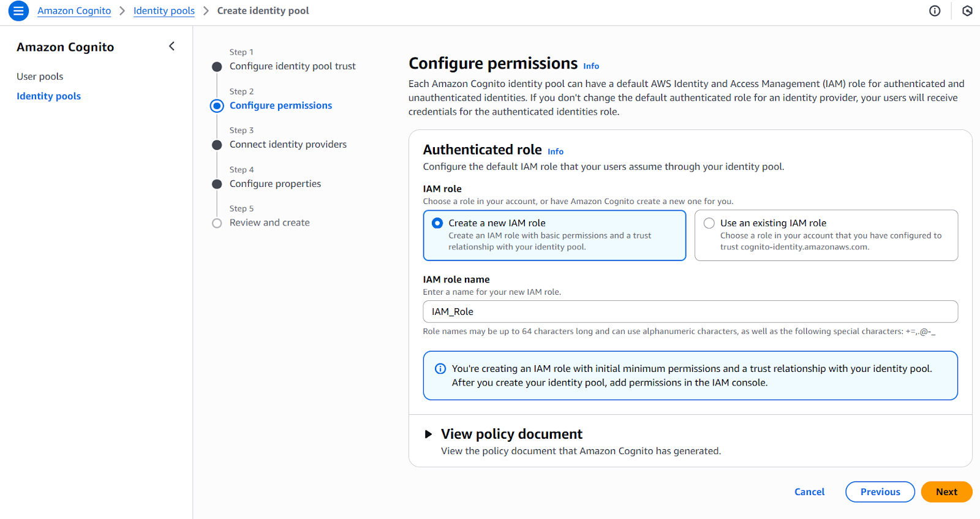The height and width of the screenshot is (519, 980).
Task: Click the Info icon in the top bar
Action: 934,11
